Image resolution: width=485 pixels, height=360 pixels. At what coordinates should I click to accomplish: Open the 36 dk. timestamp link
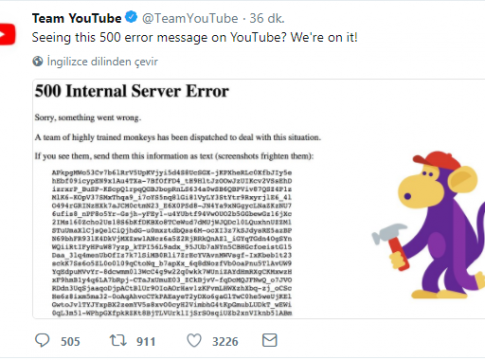[x=267, y=18]
